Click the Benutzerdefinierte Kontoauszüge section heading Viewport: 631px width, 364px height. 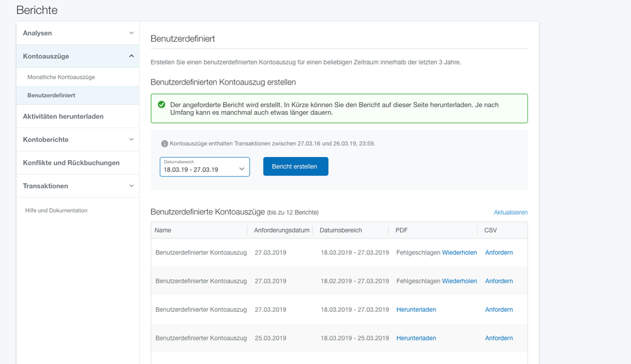pos(208,212)
